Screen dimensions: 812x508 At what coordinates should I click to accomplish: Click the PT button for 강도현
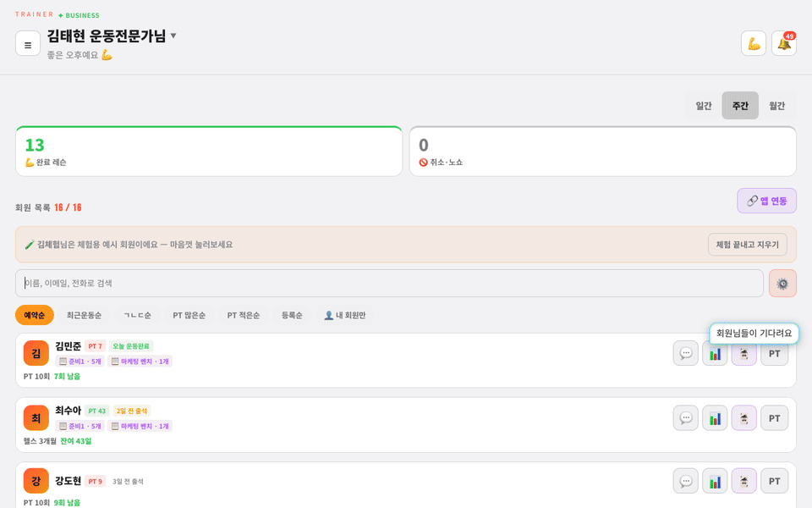774,481
